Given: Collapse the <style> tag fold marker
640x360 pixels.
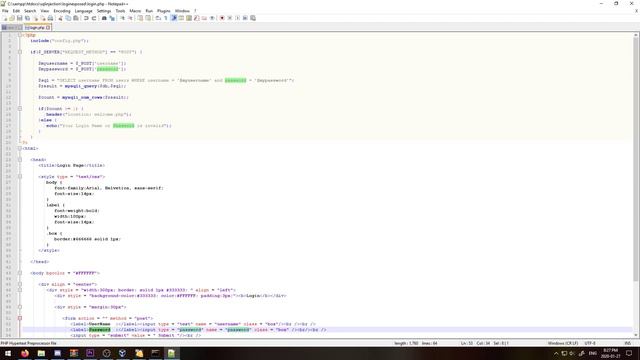Looking at the screenshot, I should (20, 176).
